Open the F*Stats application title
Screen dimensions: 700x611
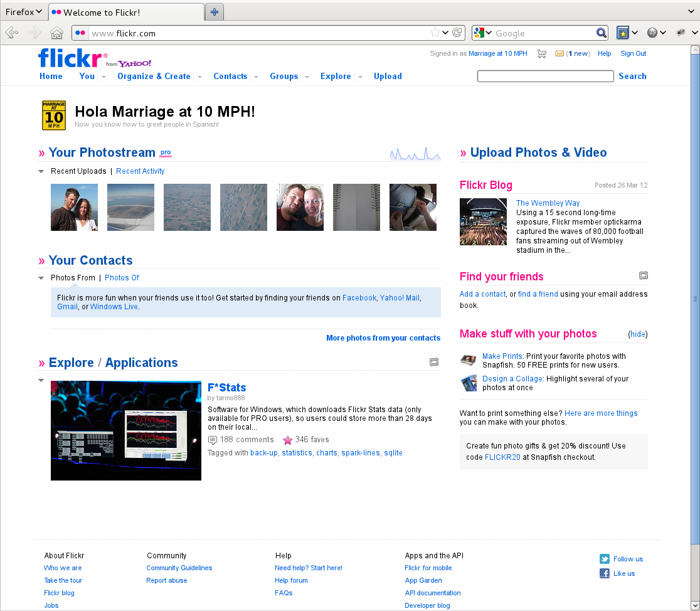(x=227, y=388)
